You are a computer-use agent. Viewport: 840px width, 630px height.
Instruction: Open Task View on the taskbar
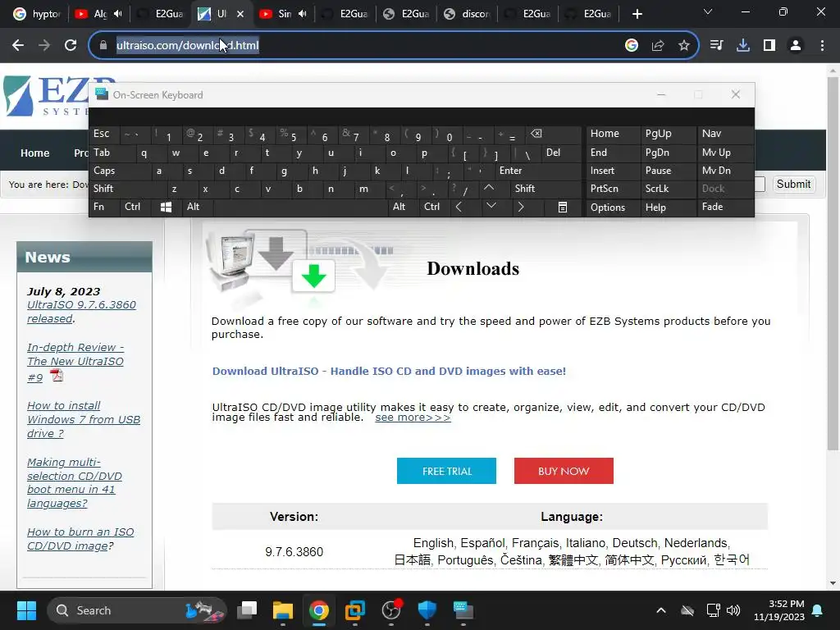coord(247,610)
